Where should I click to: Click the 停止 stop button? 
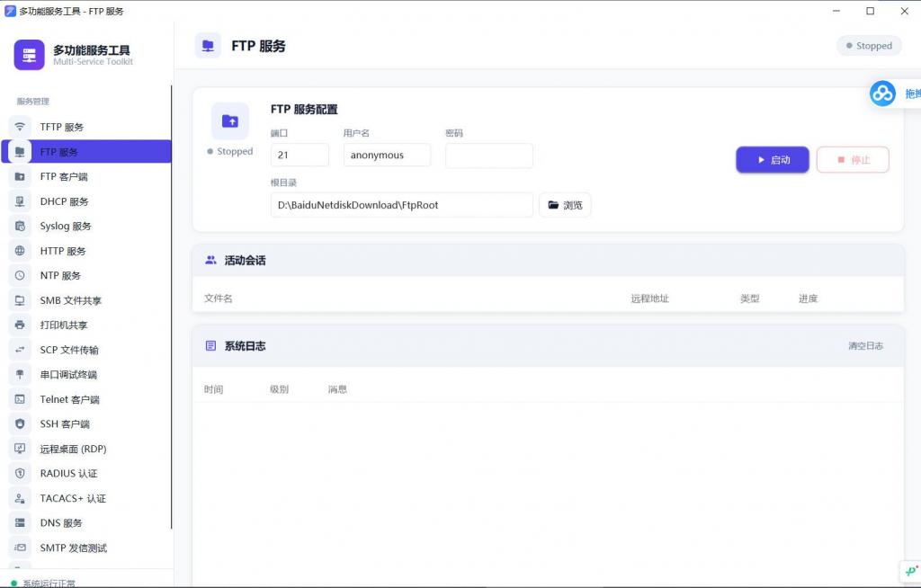pos(853,160)
